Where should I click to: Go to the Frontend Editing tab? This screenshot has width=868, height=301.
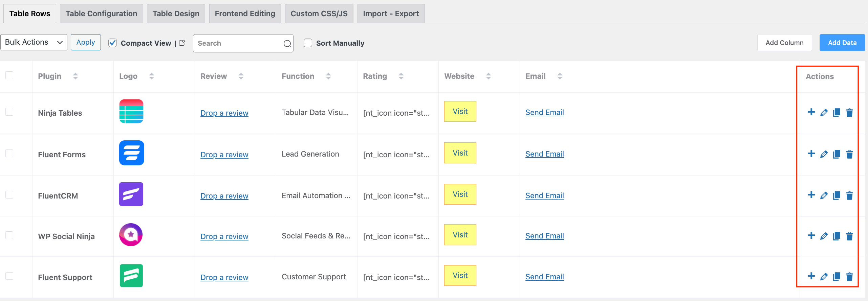(x=245, y=14)
